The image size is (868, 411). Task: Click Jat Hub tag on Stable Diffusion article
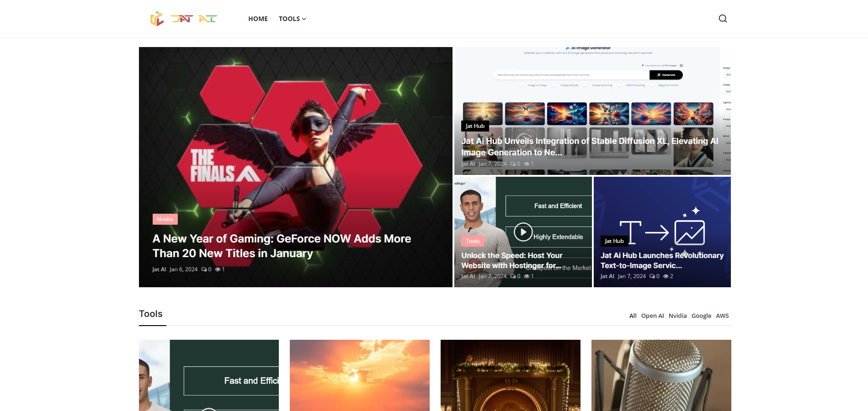475,126
